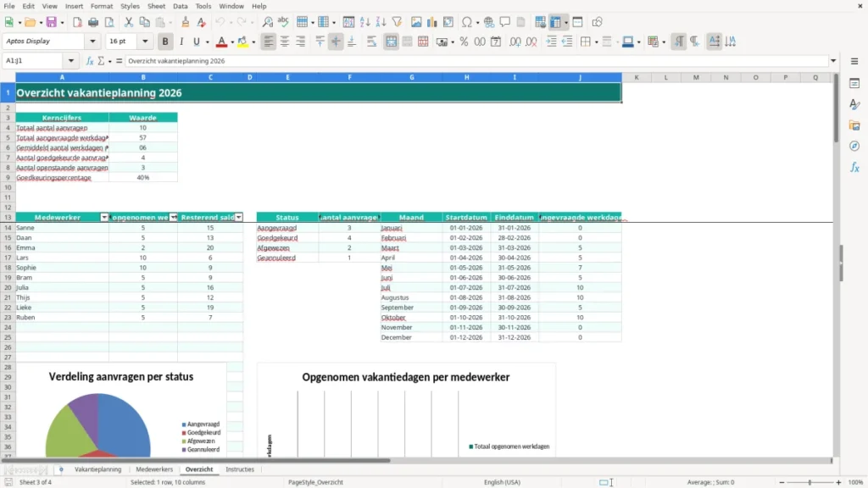This screenshot has height=488, width=868.
Task: Click the Export as PDF icon
Action: [77, 22]
